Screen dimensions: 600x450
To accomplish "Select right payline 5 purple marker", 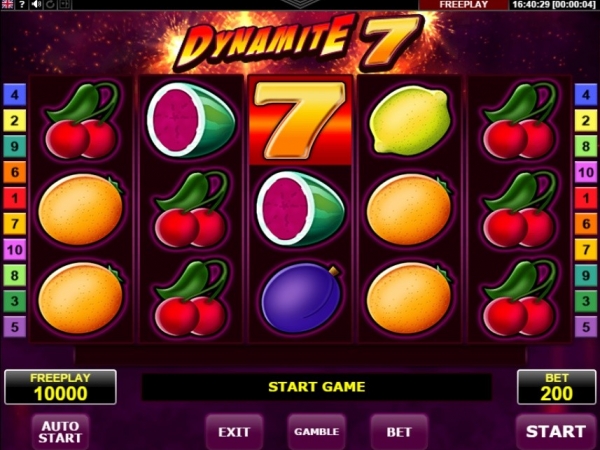I will (x=585, y=327).
